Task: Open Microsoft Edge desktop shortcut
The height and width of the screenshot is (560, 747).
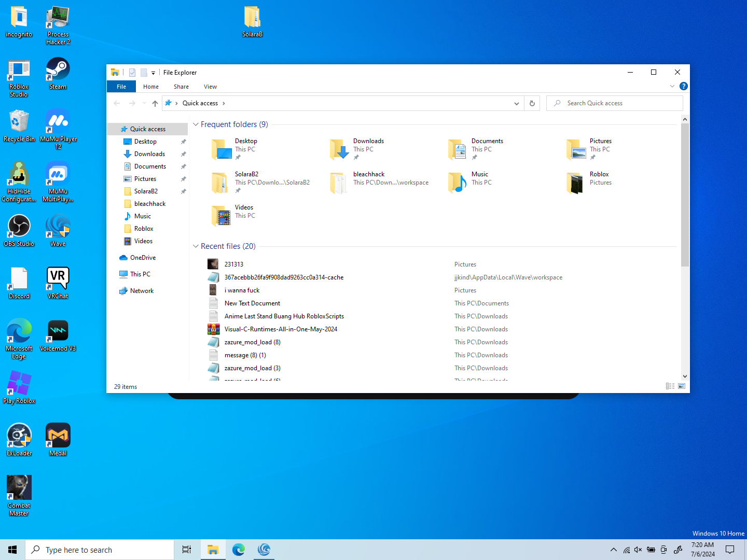Action: pyautogui.click(x=19, y=339)
